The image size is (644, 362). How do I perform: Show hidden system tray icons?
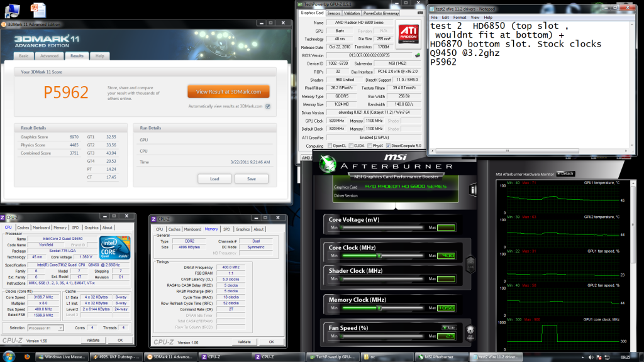582,358
